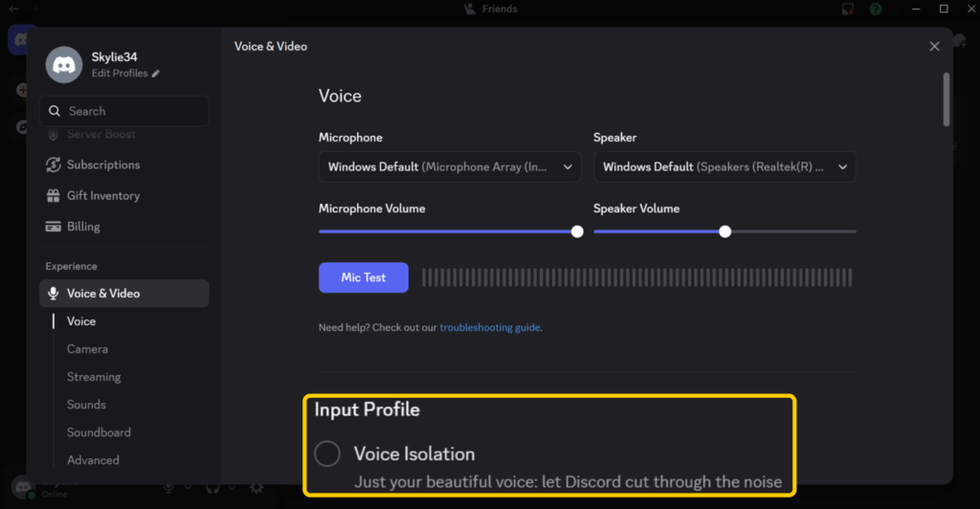The height and width of the screenshot is (509, 980).
Task: Open the Subscriptions settings page
Action: [123, 165]
